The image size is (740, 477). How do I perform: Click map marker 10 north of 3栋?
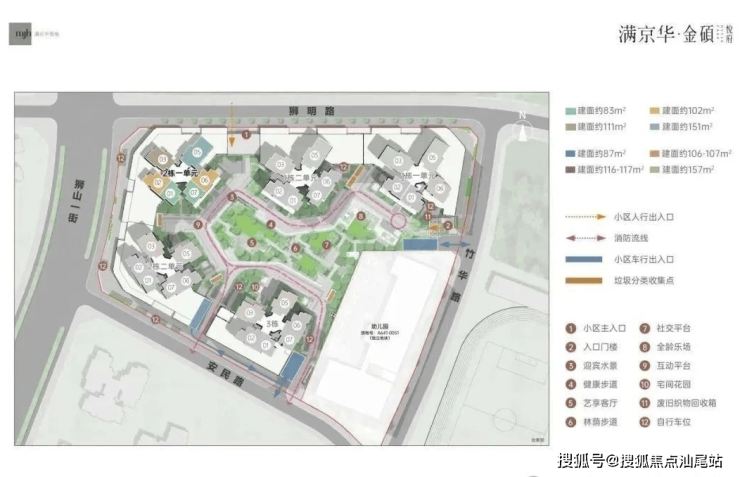(x=255, y=287)
